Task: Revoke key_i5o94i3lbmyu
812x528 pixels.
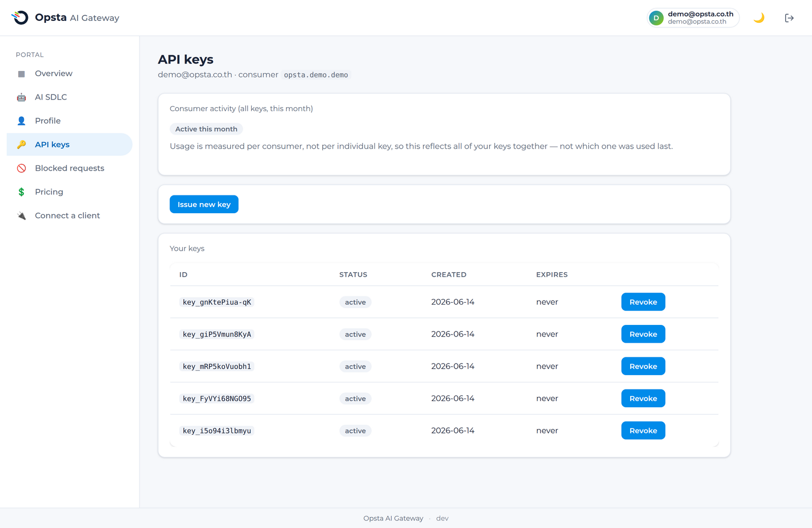Action: pos(643,431)
